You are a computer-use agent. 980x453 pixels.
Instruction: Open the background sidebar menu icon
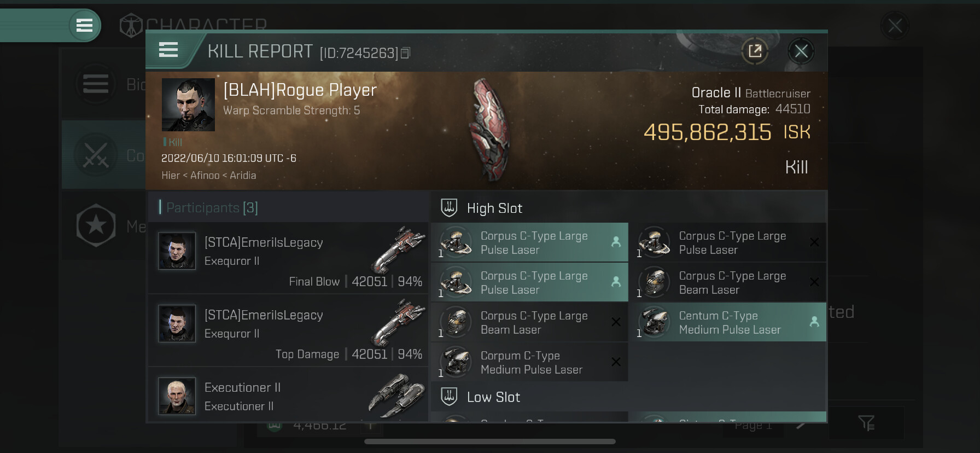(96, 84)
